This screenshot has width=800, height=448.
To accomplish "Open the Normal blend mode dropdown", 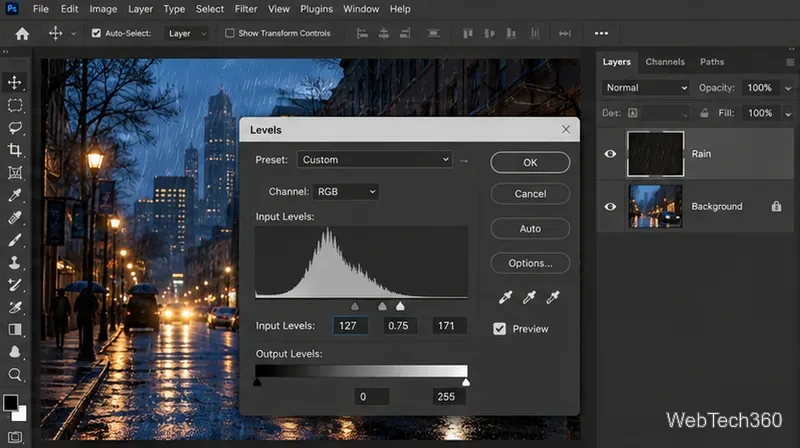I will pyautogui.click(x=645, y=88).
